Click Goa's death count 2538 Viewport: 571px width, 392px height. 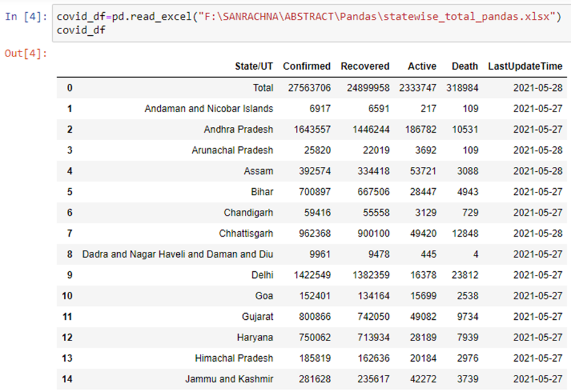(468, 296)
